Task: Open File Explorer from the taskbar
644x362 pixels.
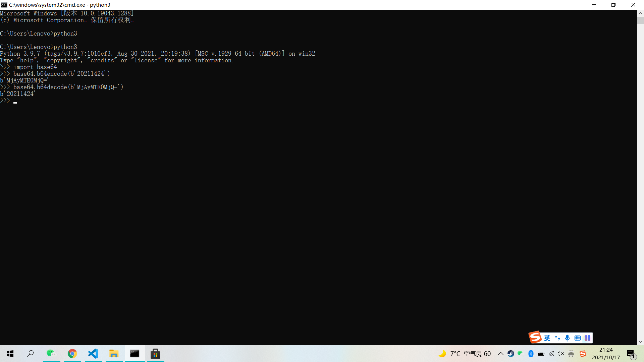Action: coord(114,354)
